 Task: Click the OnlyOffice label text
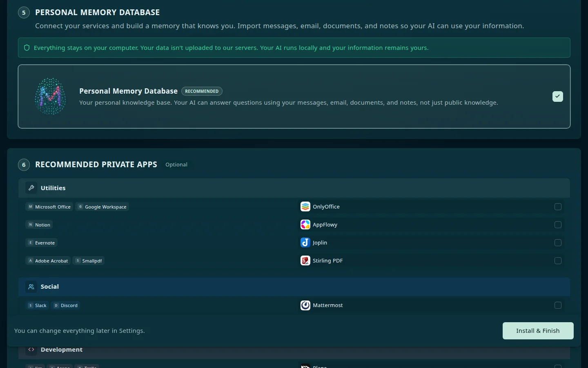[x=326, y=207]
